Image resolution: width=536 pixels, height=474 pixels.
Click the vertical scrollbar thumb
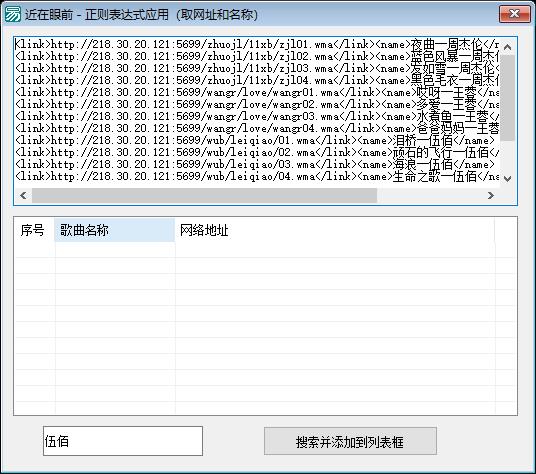[508, 97]
